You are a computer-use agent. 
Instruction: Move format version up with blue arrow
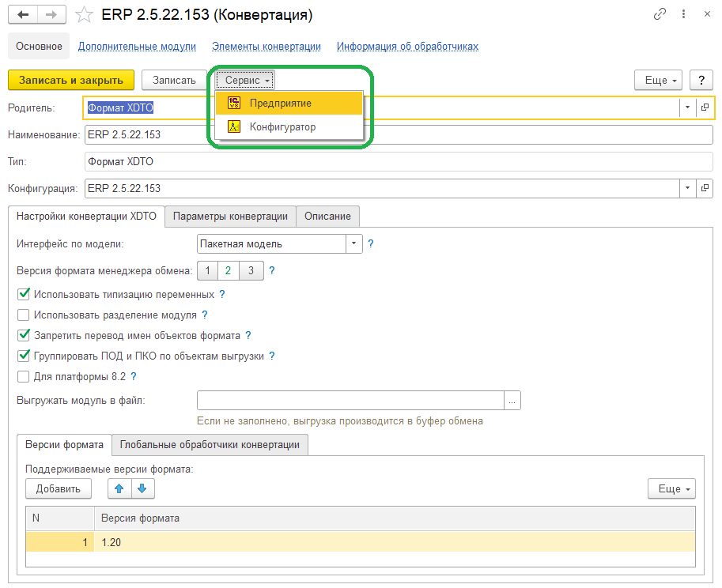119,488
